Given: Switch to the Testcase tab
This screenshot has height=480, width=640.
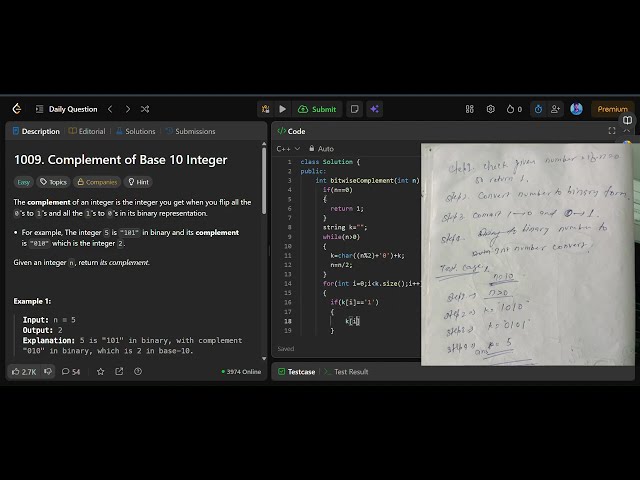Looking at the screenshot, I should pos(297,372).
